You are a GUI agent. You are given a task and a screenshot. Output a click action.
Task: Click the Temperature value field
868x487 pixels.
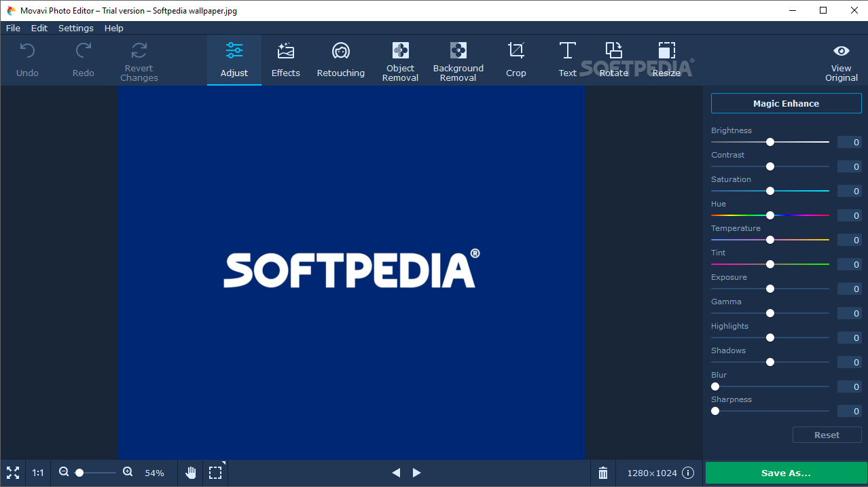click(849, 240)
